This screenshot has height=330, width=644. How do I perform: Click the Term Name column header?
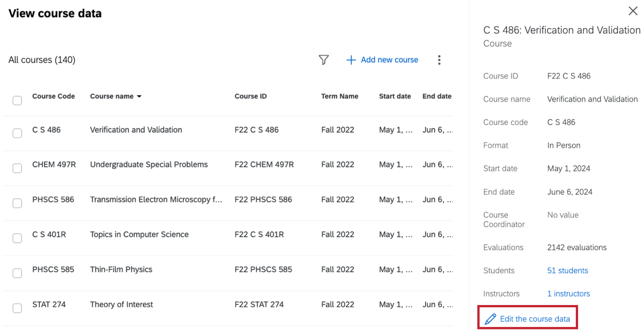pos(339,96)
